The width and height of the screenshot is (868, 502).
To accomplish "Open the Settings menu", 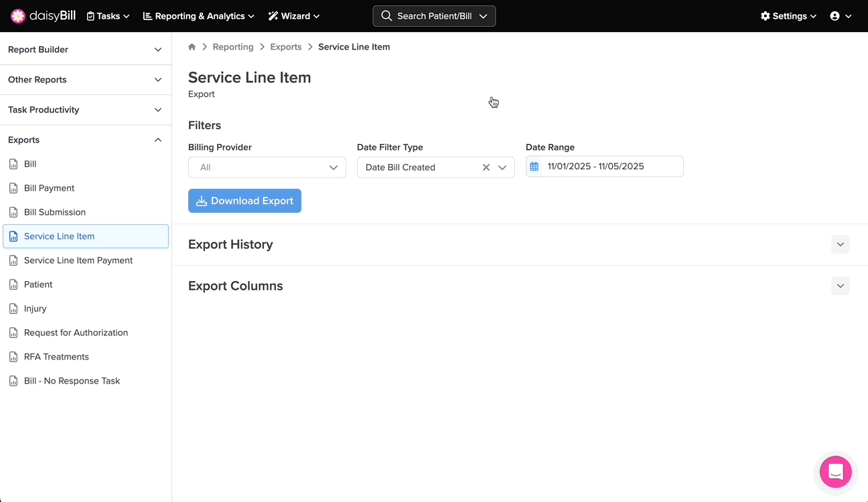I will point(788,16).
